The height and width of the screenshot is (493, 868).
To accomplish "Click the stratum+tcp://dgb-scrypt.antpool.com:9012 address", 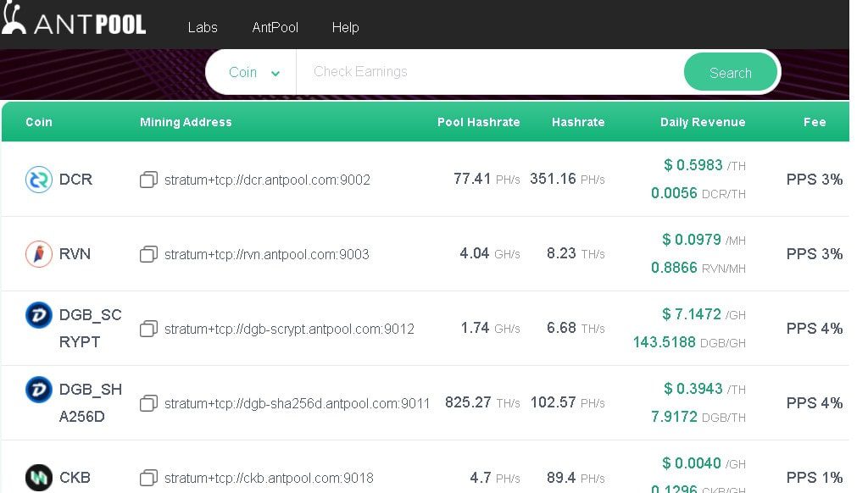I will pos(290,330).
